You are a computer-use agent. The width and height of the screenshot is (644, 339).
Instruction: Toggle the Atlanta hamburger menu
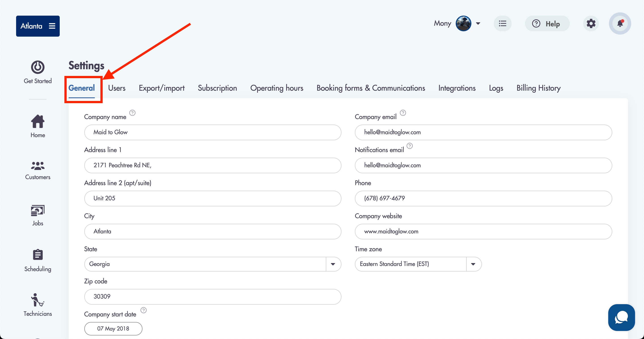52,26
